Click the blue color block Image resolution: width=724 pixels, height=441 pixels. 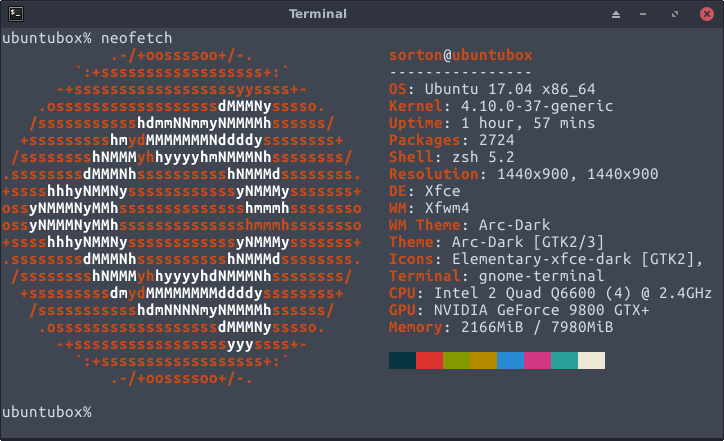coord(510,361)
